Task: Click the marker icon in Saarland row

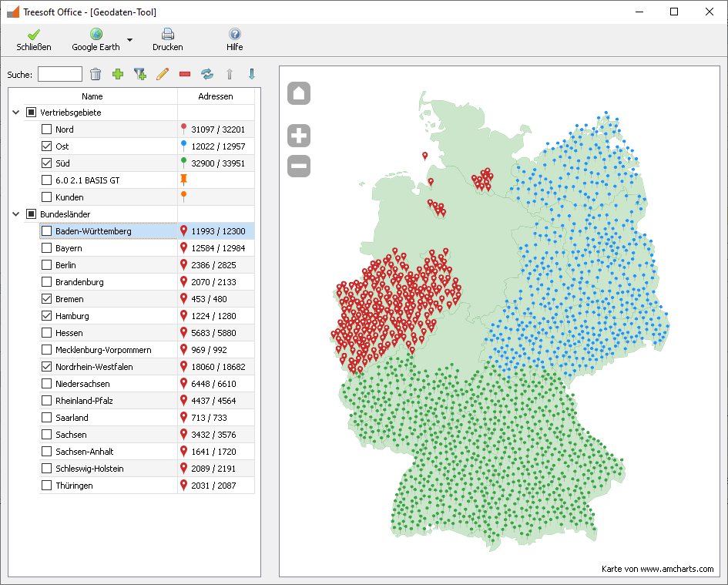Action: click(x=184, y=417)
